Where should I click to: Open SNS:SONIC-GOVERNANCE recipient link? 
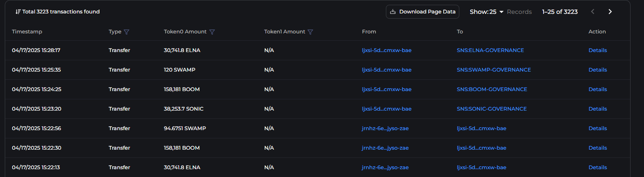pyautogui.click(x=491, y=109)
